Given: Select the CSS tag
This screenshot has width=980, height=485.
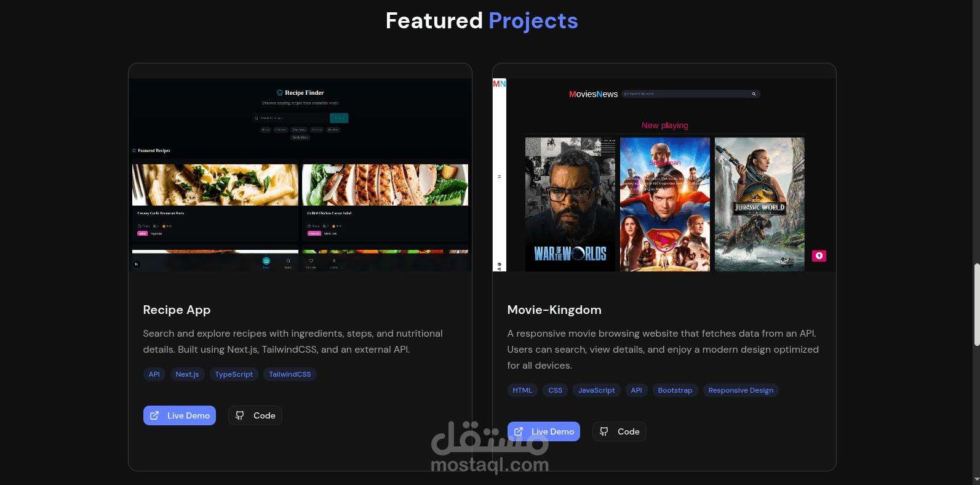Looking at the screenshot, I should click(x=556, y=390).
